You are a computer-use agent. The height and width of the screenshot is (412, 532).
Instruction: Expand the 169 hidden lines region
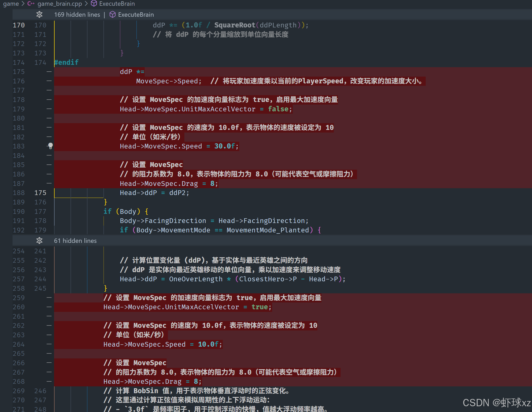pyautogui.click(x=77, y=15)
